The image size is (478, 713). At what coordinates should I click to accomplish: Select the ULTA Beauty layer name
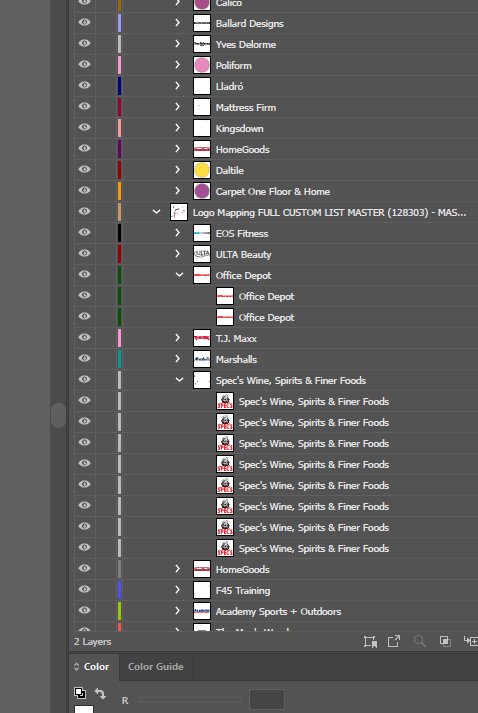[x=243, y=255]
